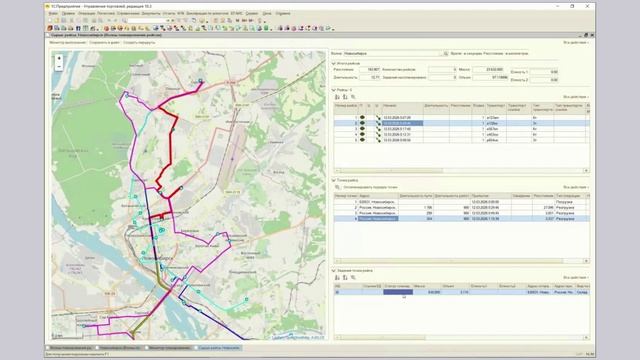
Task: Click the Расстояние totals field
Action: pyautogui.click(x=369, y=70)
